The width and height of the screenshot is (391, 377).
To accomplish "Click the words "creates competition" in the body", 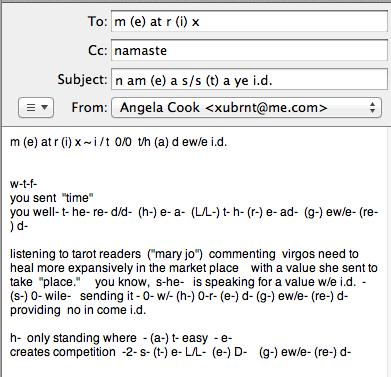I will 63,352.
